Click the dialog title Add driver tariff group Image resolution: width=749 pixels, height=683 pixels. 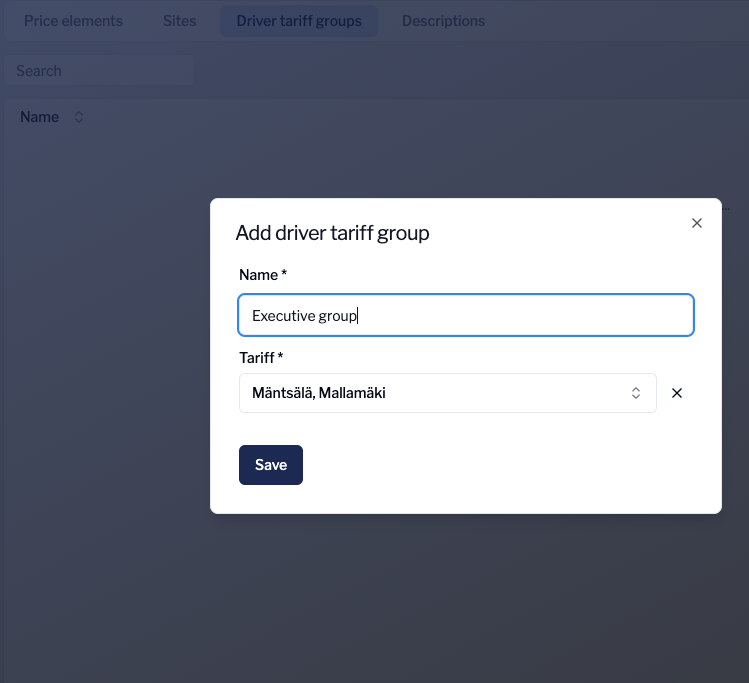(x=332, y=233)
